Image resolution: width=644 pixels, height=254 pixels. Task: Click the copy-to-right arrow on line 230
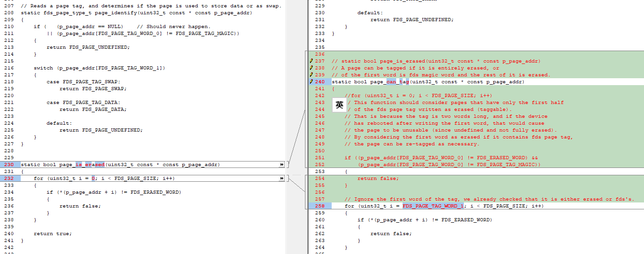pos(282,165)
